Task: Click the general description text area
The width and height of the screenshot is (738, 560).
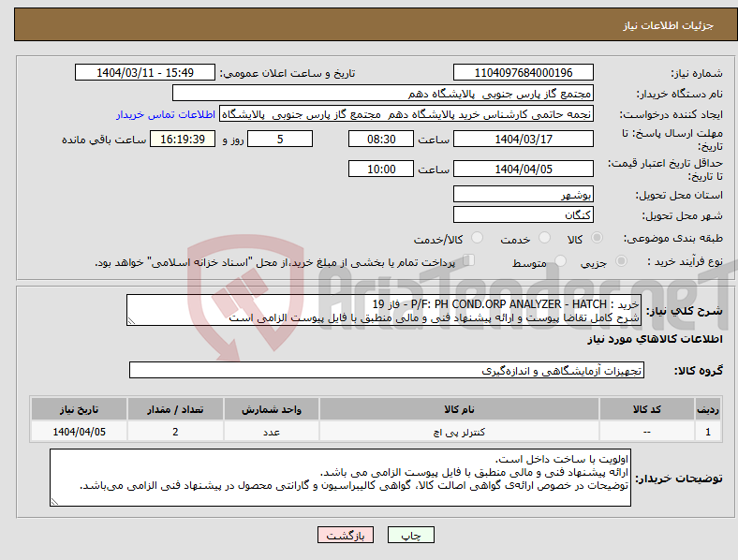Action: coord(384,310)
